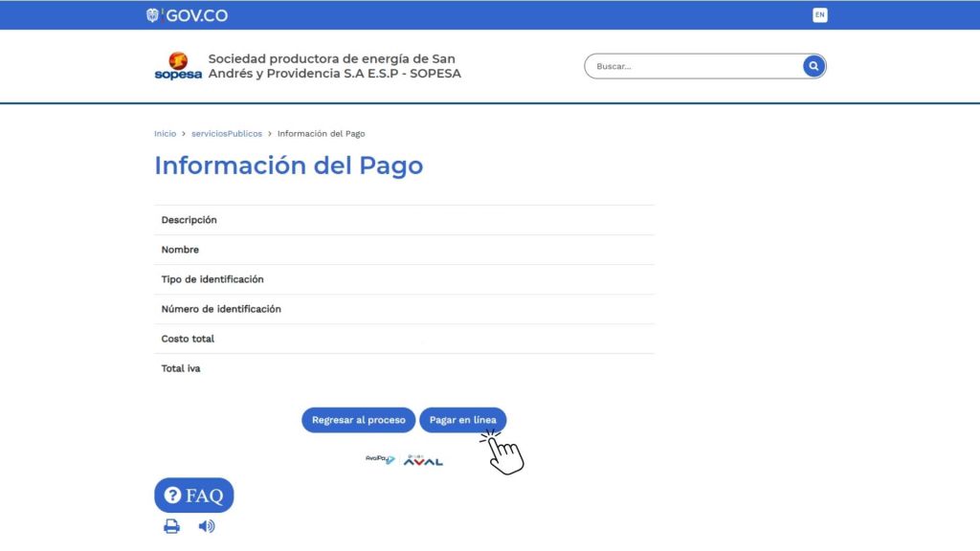Open the serviciosPublicos breadcrumb link
The image size is (980, 551).
pos(226,134)
